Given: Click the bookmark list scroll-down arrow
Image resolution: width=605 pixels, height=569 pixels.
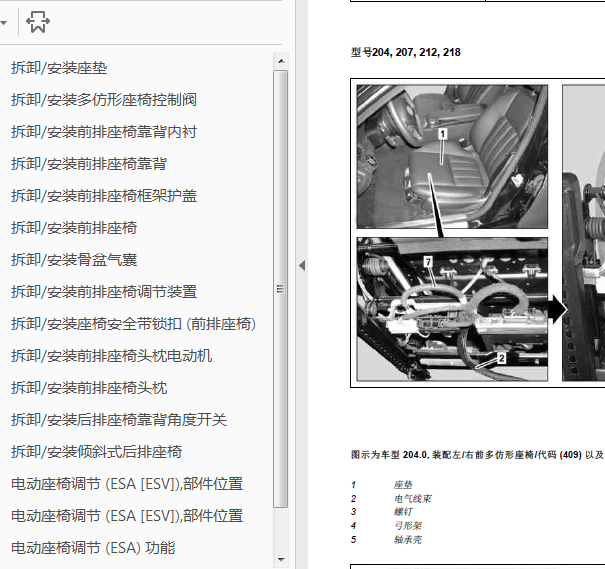Looking at the screenshot, I should pos(281,558).
